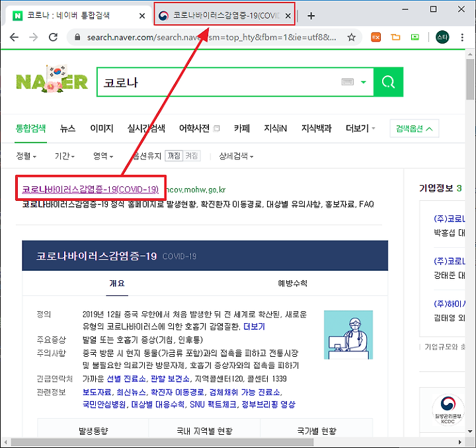The image size is (476, 448).
Task: Click the browser forward arrow
Action: (34, 37)
